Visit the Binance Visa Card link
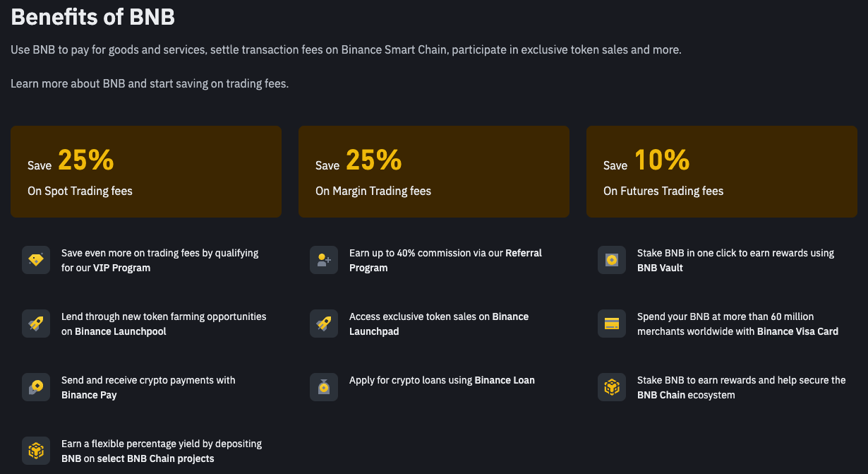 click(x=797, y=331)
